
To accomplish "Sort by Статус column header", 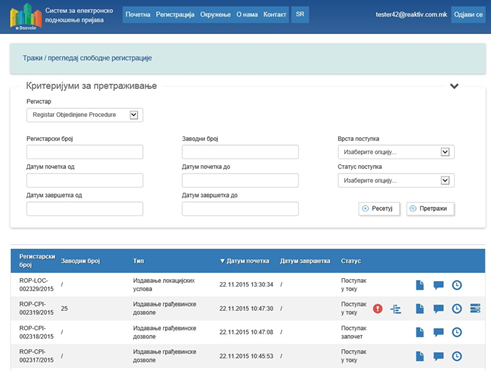I will point(351,261).
